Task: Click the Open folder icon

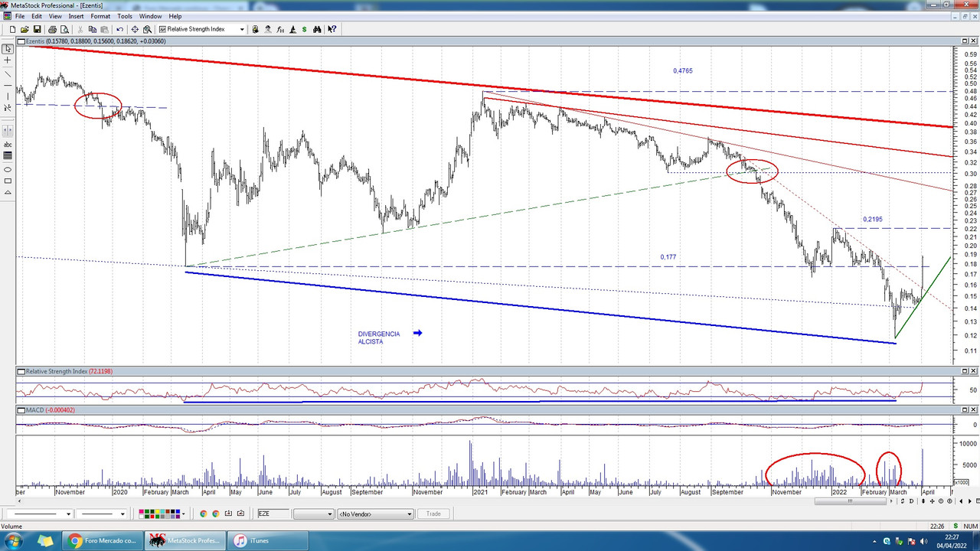Action: click(x=24, y=29)
